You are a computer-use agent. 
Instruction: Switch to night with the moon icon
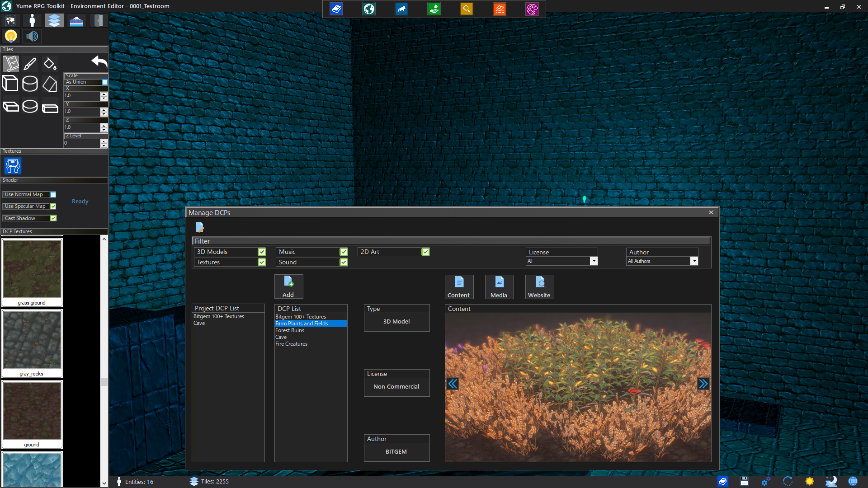[x=831, y=481]
